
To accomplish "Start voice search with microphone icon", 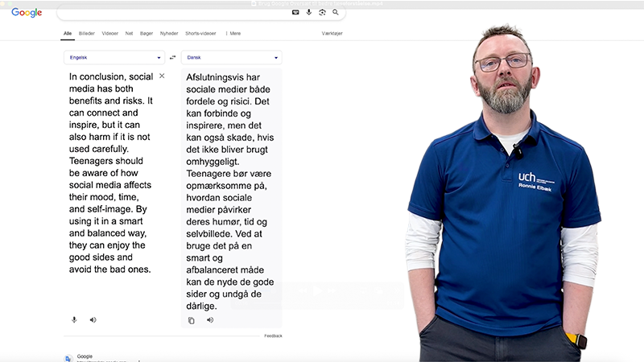I will coord(309,12).
